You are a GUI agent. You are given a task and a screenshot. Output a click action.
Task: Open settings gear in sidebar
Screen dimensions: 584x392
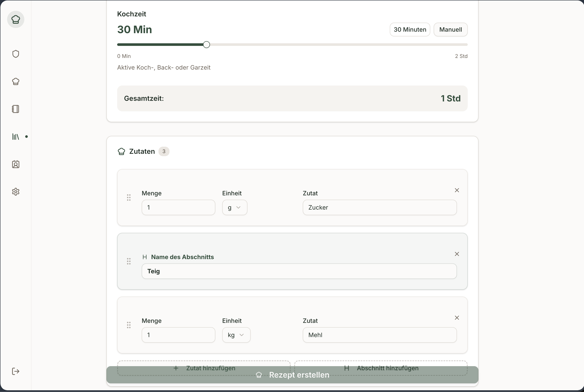coord(16,192)
